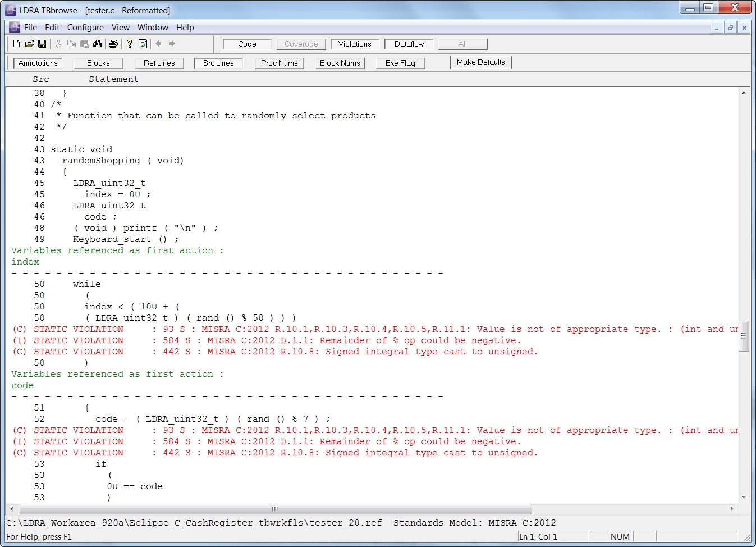Click the 'while' statement on line 50
Viewport: 756px width, 547px height.
87,284
